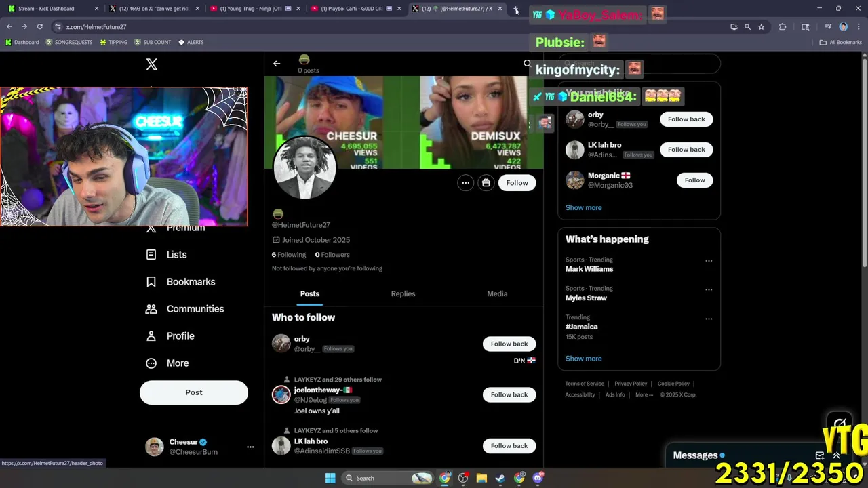868x488 pixels.
Task: Click the icon button beside Follow on the profile
Action: pos(486,183)
